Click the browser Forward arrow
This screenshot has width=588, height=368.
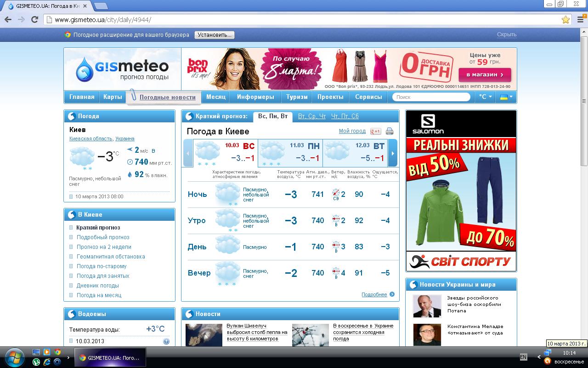point(21,19)
